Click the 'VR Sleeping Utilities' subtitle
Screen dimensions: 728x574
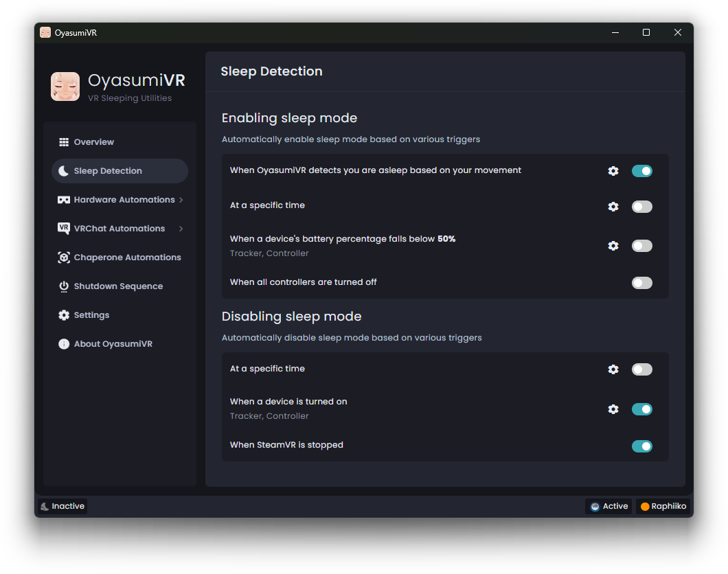pyautogui.click(x=130, y=98)
